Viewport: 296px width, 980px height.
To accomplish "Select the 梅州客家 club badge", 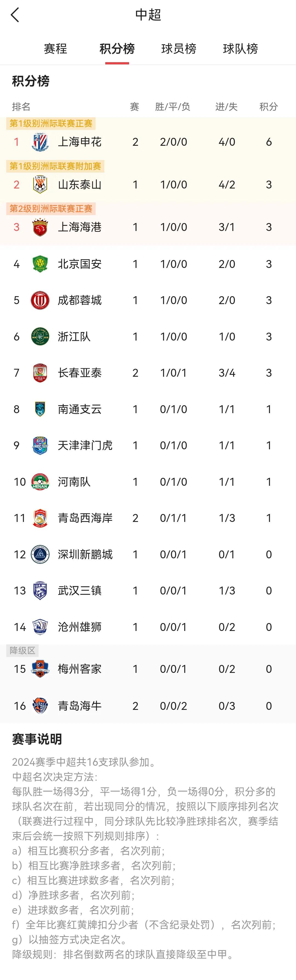I will tap(40, 669).
